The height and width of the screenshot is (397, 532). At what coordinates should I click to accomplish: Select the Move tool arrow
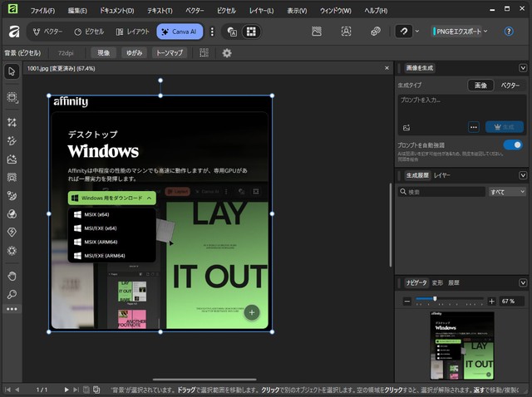click(x=12, y=72)
